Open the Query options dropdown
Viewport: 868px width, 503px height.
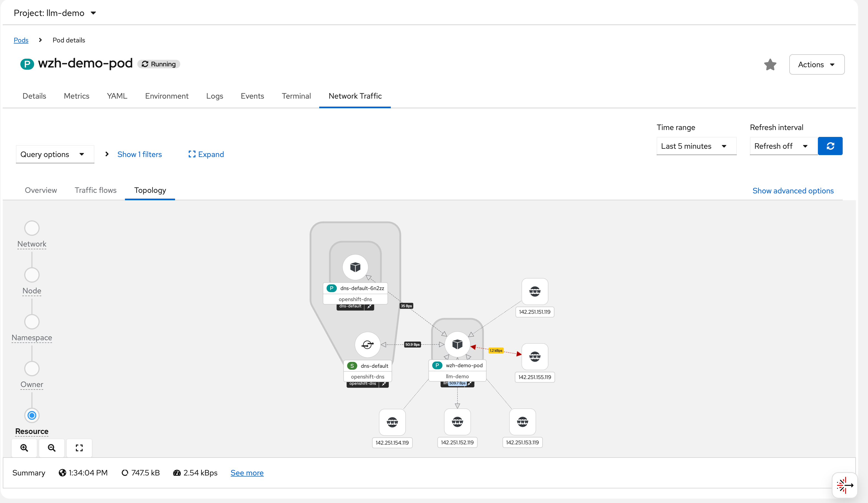coord(55,155)
